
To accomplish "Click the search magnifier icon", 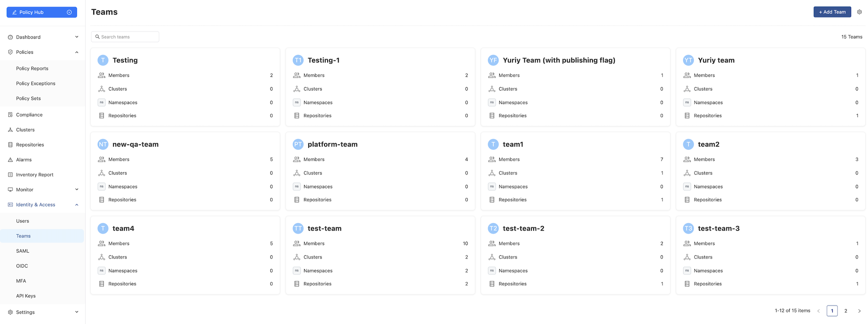I will [x=97, y=37].
